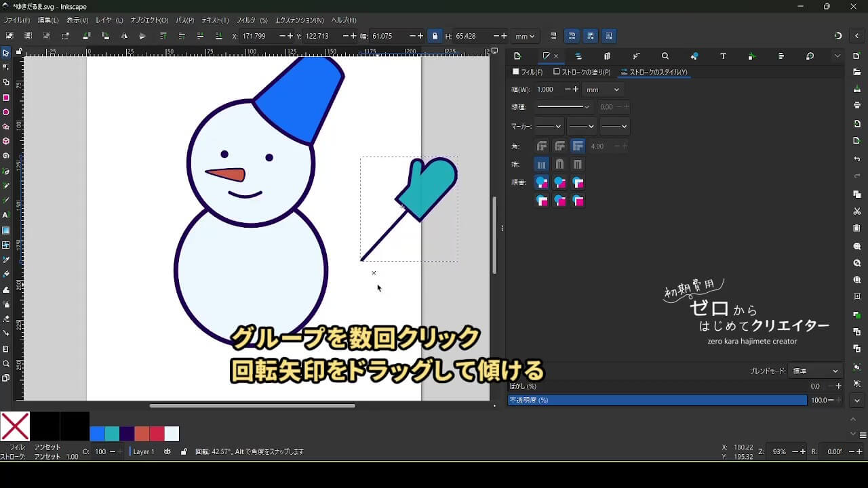Switch to the フィル(F) tab
Screen dimensions: 868x488
(x=528, y=72)
